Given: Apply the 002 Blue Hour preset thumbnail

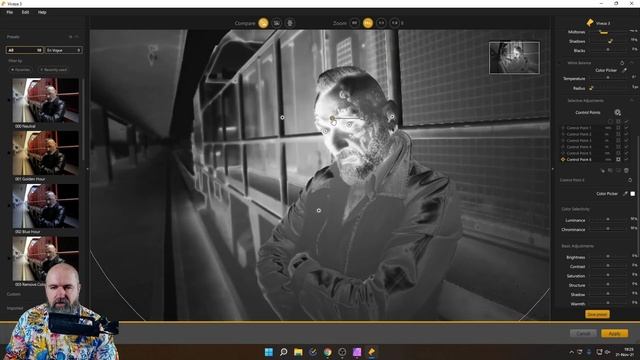Looking at the screenshot, I should [45, 206].
